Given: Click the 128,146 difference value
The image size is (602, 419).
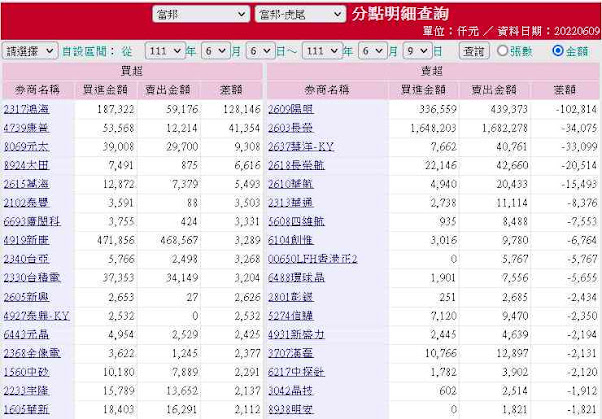Looking at the screenshot, I should point(242,109).
